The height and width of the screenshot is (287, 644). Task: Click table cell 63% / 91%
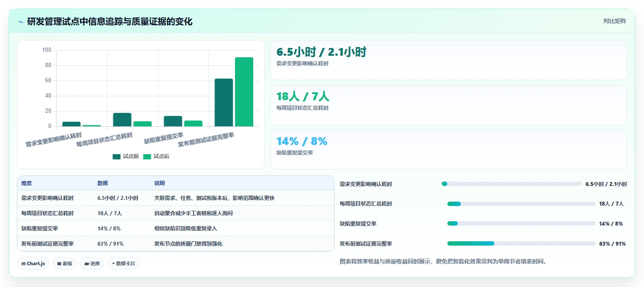click(110, 243)
